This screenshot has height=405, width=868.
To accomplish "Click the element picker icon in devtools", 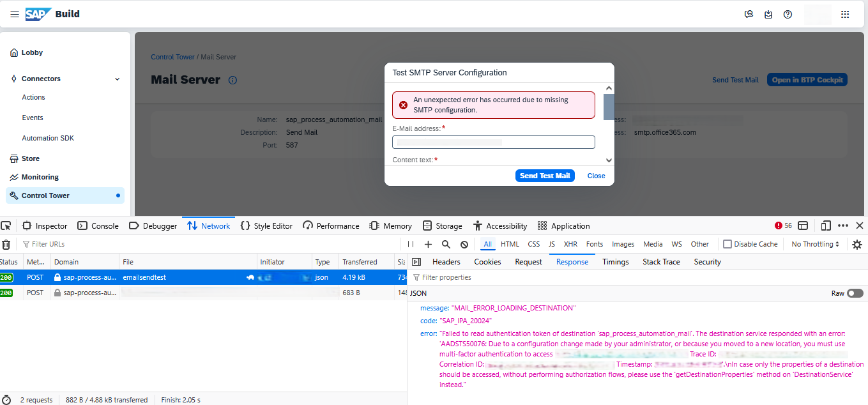I will point(6,225).
